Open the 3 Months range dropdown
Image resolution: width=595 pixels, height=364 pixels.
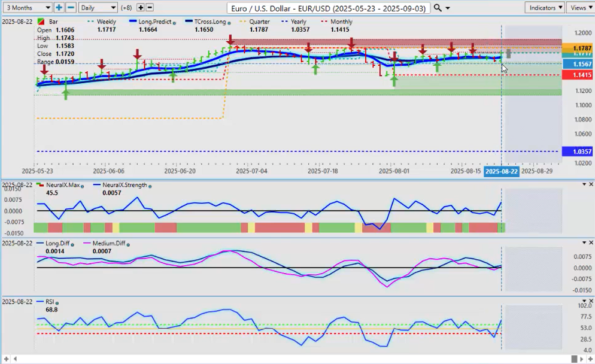27,7
